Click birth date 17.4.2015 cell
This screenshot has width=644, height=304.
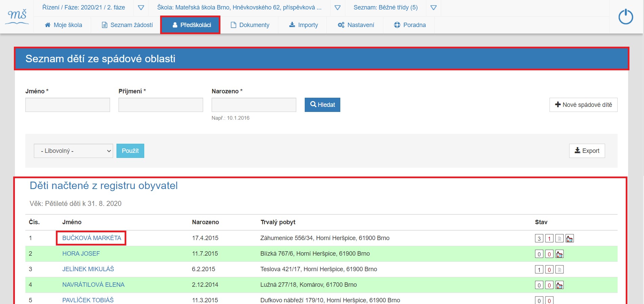[x=205, y=238]
